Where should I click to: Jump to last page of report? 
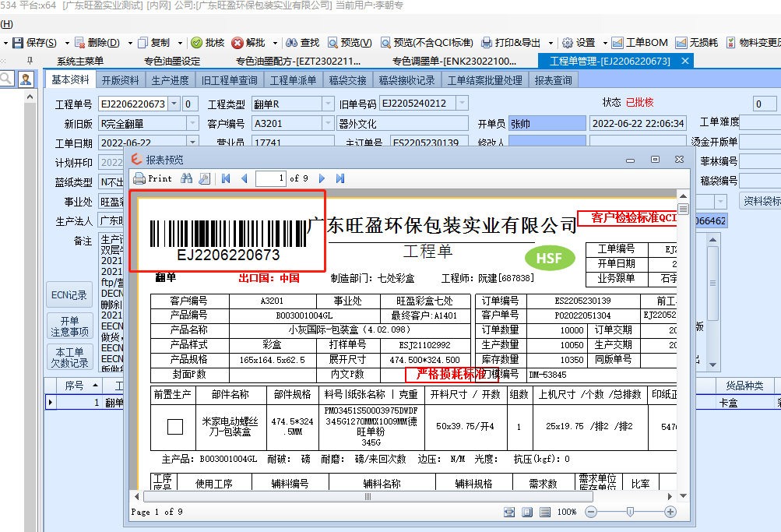[340, 178]
